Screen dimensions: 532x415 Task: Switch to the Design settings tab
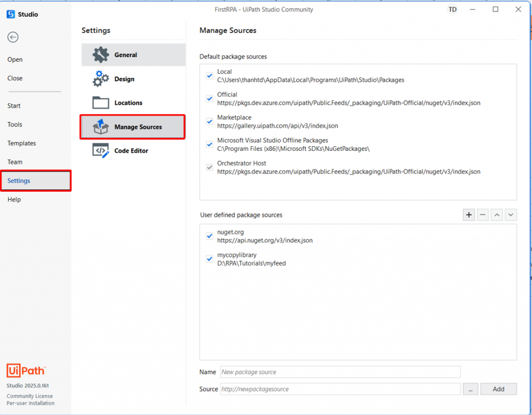(134, 79)
